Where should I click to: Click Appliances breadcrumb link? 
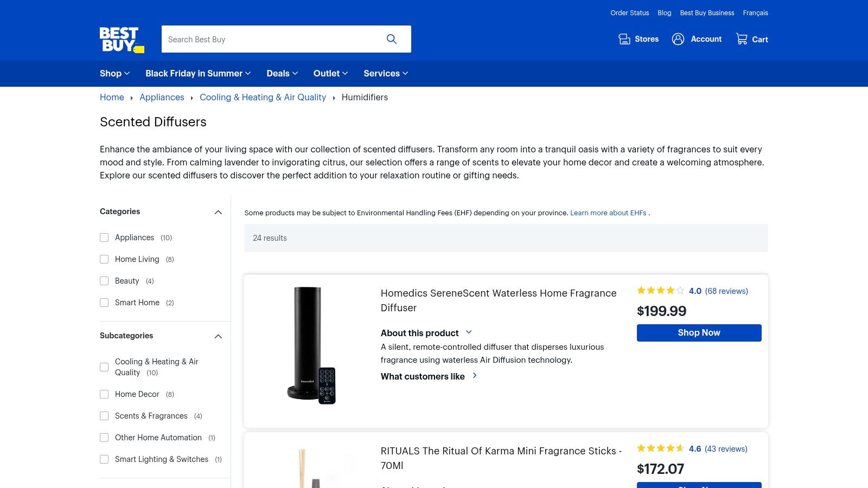coord(162,97)
